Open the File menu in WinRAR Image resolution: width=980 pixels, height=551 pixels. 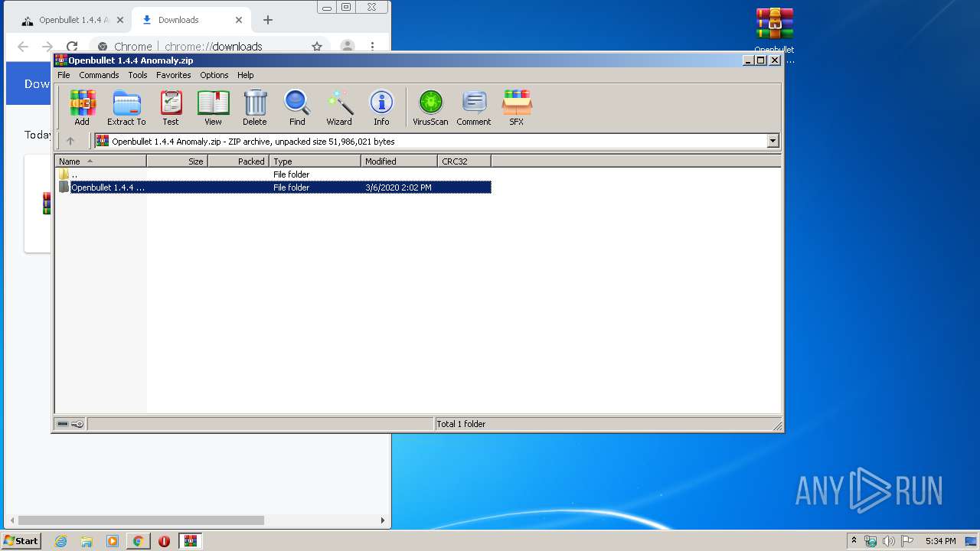[x=64, y=75]
